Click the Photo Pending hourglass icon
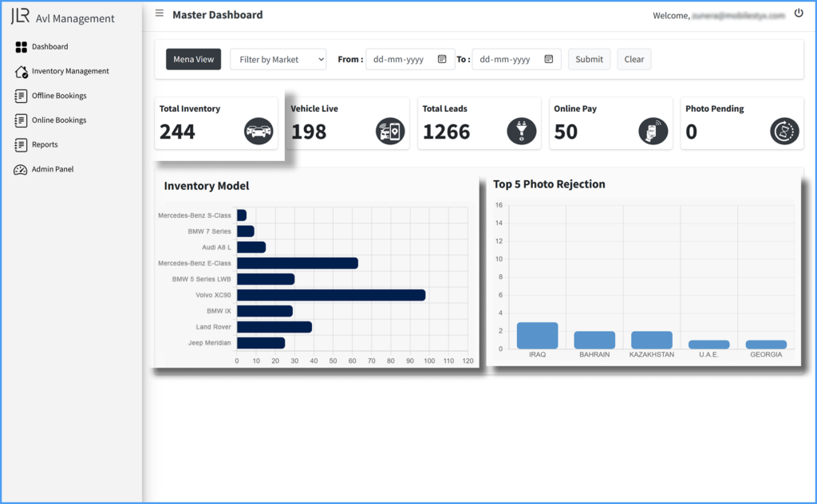The width and height of the screenshot is (817, 504). click(784, 131)
